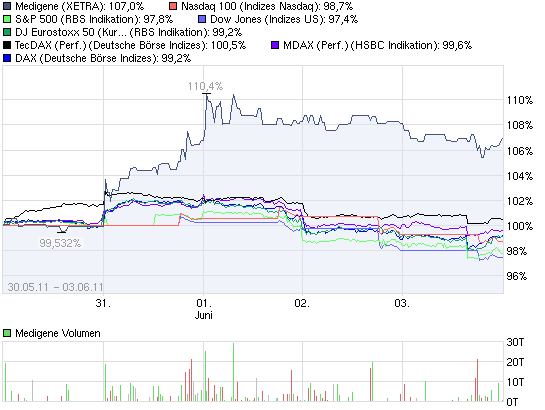Image resolution: width=545 pixels, height=410 pixels.
Task: Select the 'Dow Jones (Indizes US): 97,4%' label
Action: tap(284, 19)
